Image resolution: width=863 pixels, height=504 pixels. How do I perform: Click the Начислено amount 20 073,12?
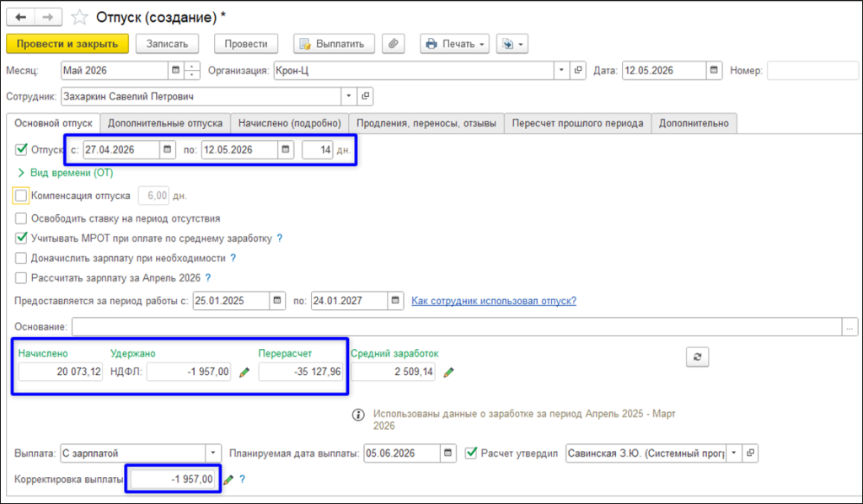(x=61, y=372)
